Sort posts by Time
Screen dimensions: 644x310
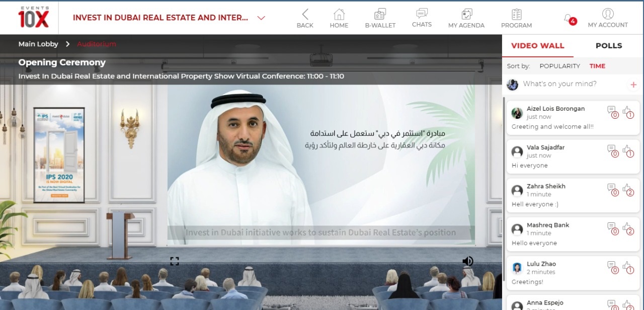tap(597, 66)
